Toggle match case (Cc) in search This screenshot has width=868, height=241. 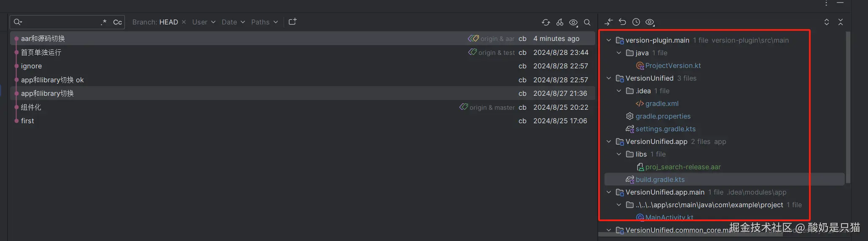pyautogui.click(x=118, y=22)
